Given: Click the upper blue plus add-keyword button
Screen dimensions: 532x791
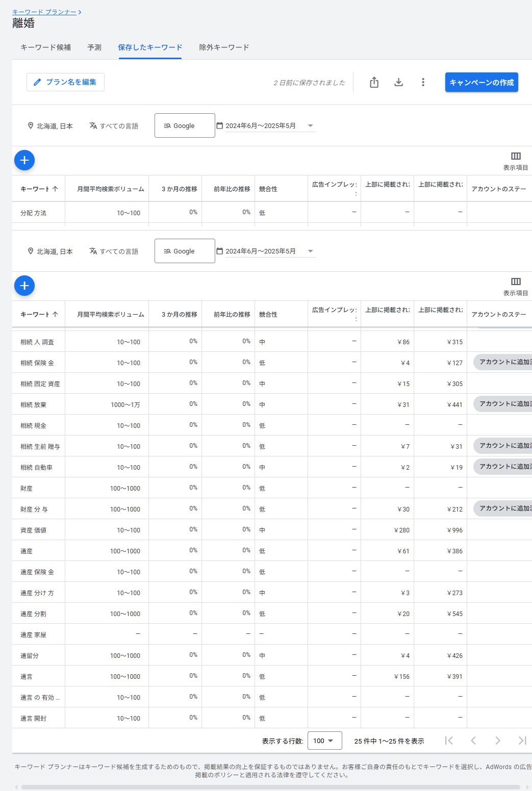Looking at the screenshot, I should pyautogui.click(x=24, y=160).
